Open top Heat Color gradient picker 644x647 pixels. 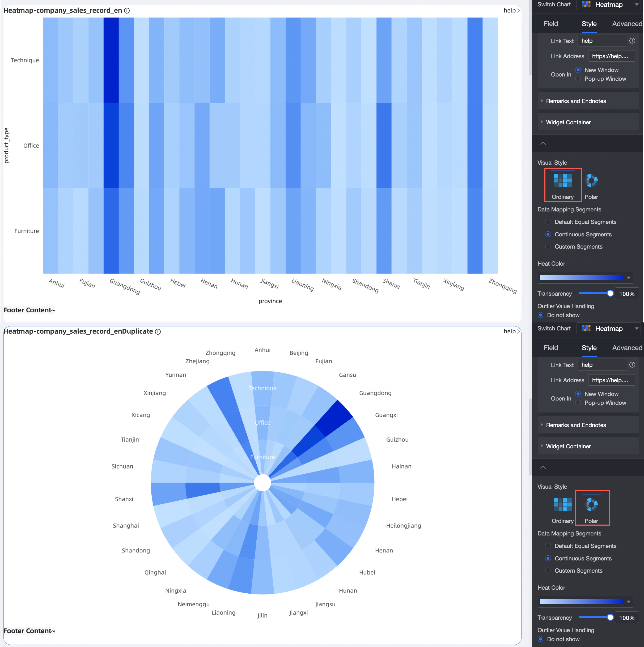pyautogui.click(x=585, y=278)
